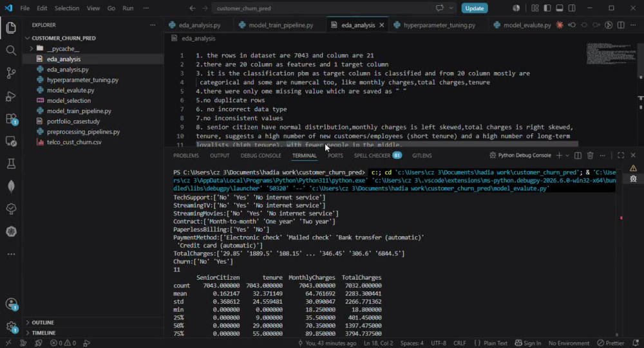Create a new terminal with plus icon
644x348 pixels.
click(x=559, y=156)
